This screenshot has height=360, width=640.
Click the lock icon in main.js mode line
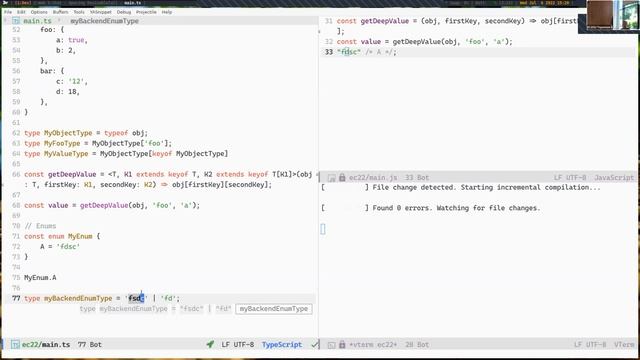[x=342, y=178]
